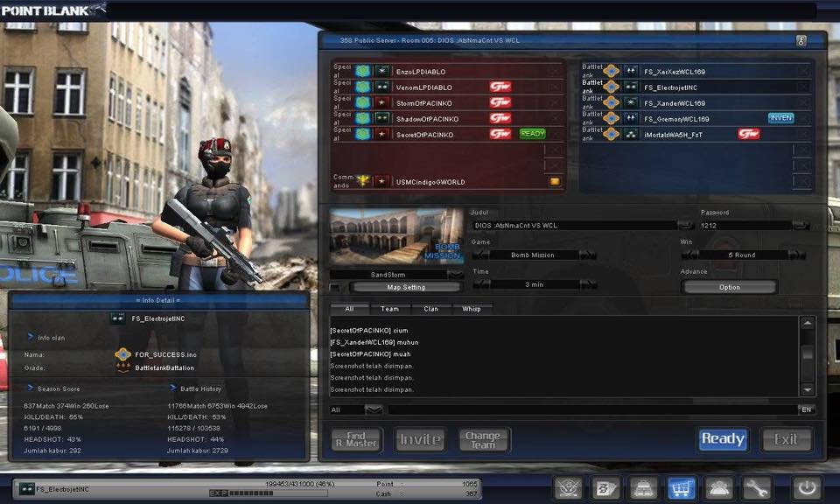Open the shop cart icon

tap(681, 488)
